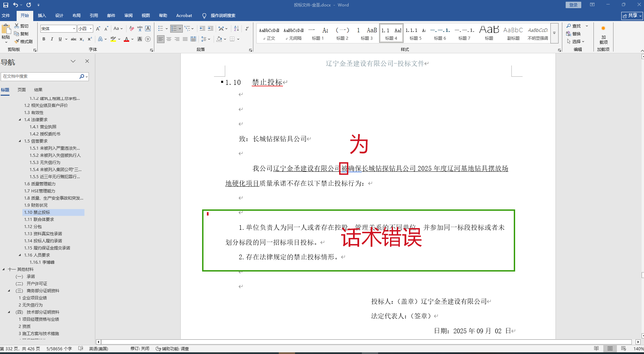
Task: Open the 布局 (Layout) ribbon tab
Action: 76,16
